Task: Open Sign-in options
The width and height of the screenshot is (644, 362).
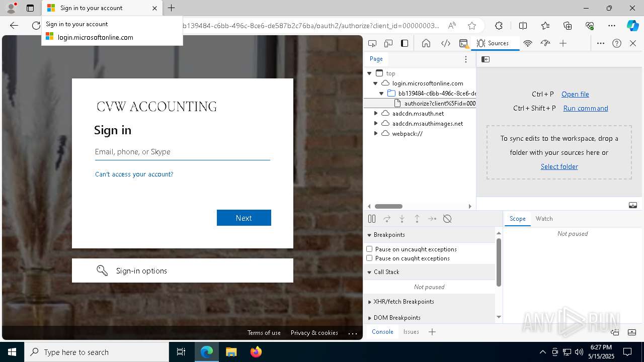Action: coord(183,270)
